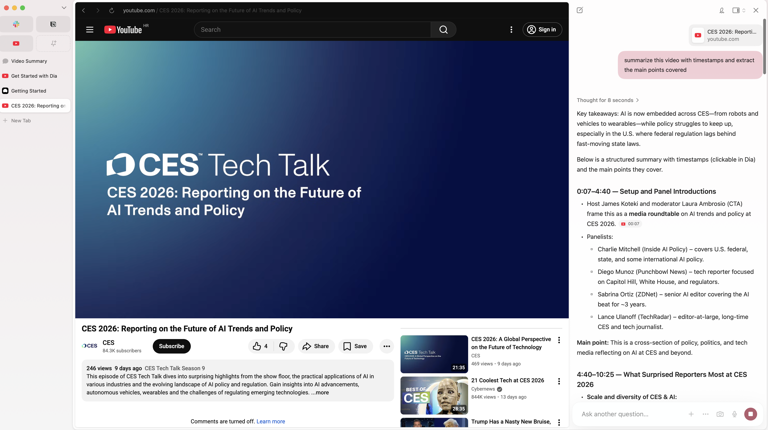Dislike the video with thumbs down
The image size is (768, 430).
click(283, 346)
